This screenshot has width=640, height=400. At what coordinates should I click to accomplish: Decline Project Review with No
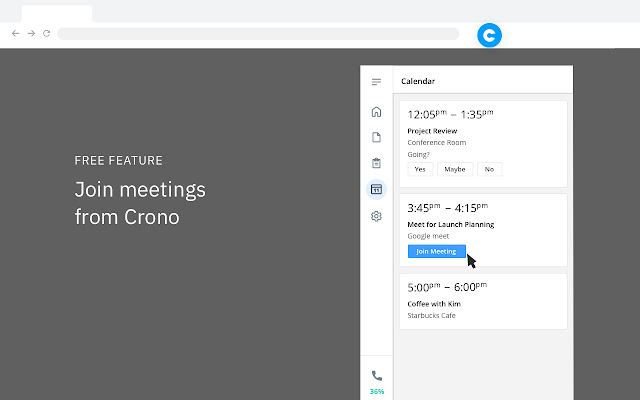pos(489,169)
